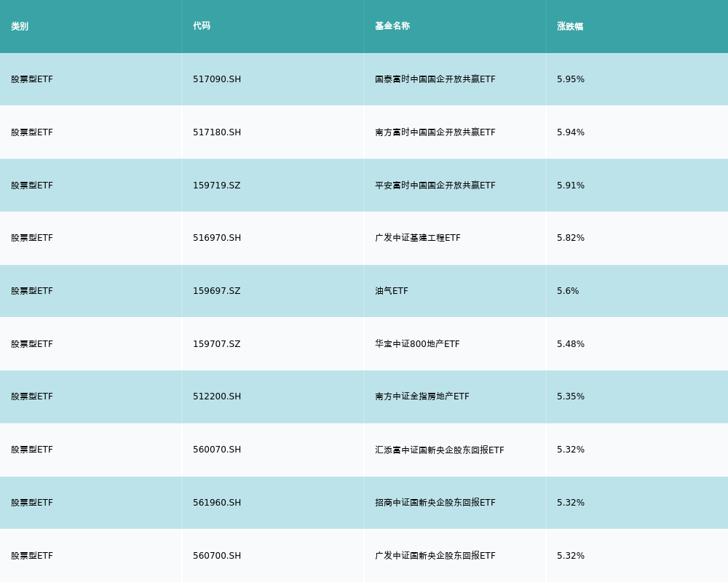Click the 5.91% change value
The height and width of the screenshot is (582, 728).
pos(571,186)
